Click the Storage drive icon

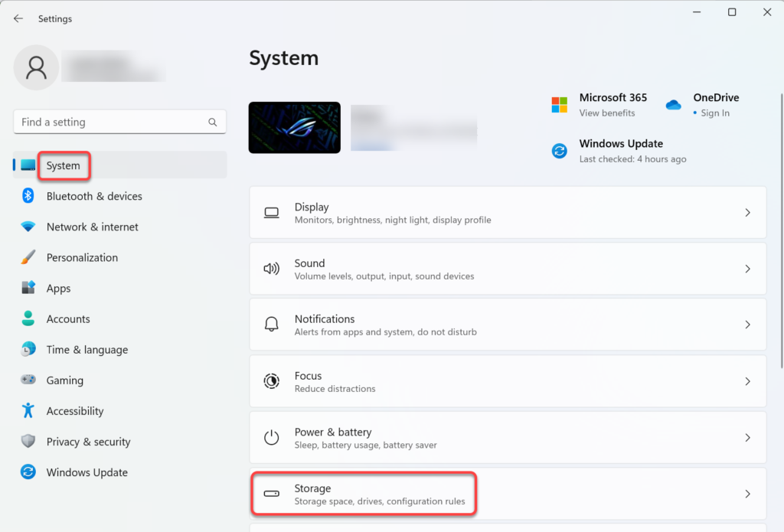[271, 494]
